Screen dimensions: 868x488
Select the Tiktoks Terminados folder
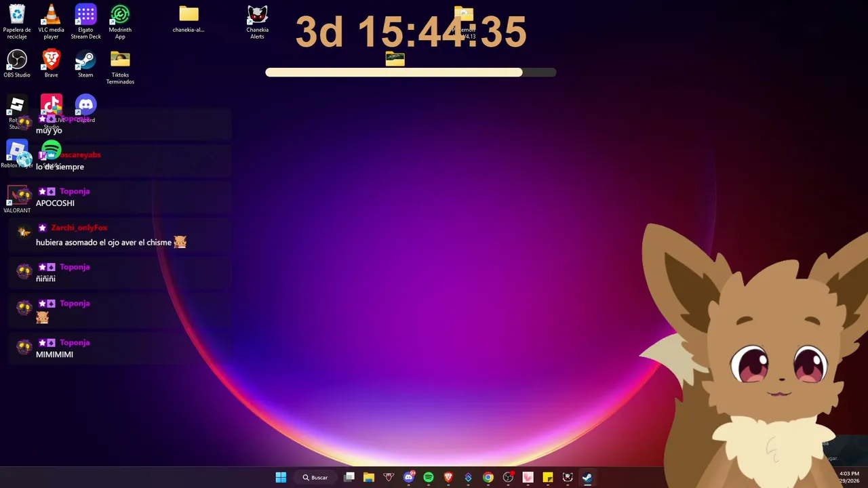point(120,67)
